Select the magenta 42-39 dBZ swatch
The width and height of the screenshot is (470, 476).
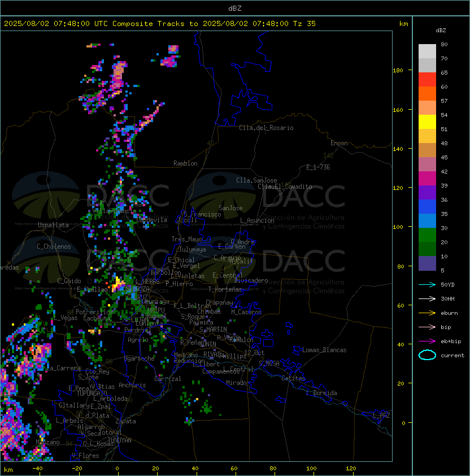pos(427,179)
